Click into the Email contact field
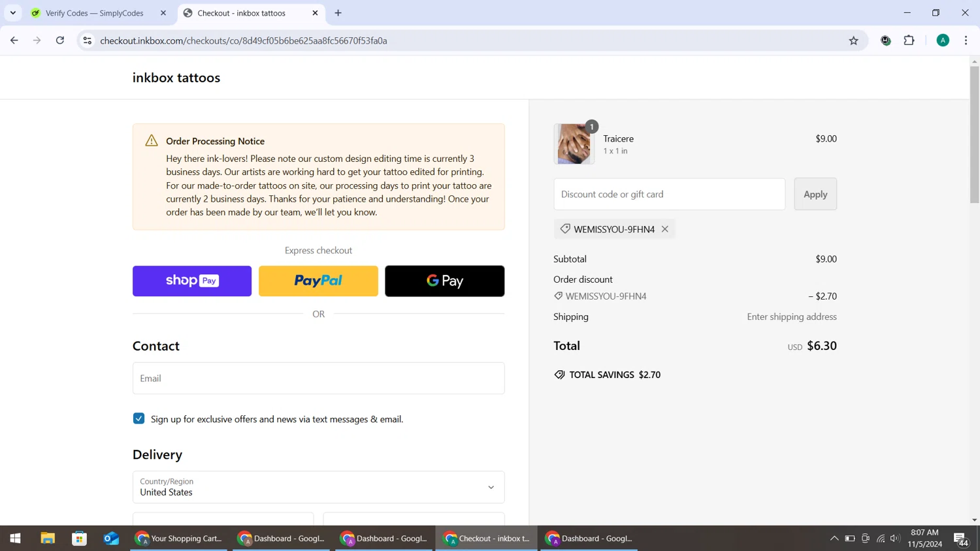Screen dimensions: 980x551 click(x=318, y=378)
